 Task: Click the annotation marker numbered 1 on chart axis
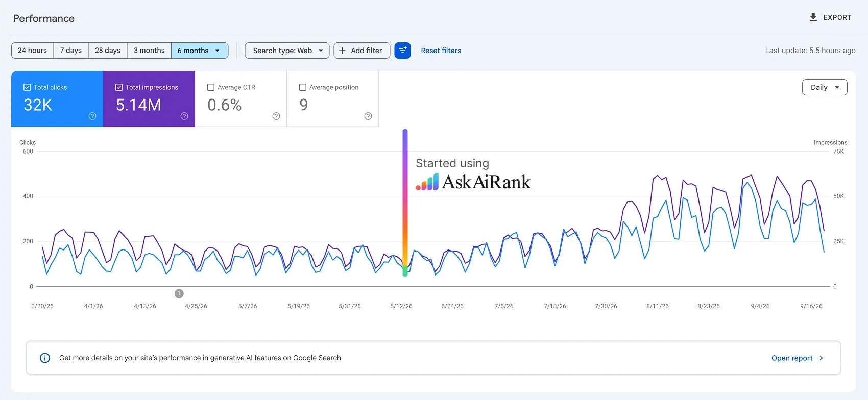[x=179, y=293]
